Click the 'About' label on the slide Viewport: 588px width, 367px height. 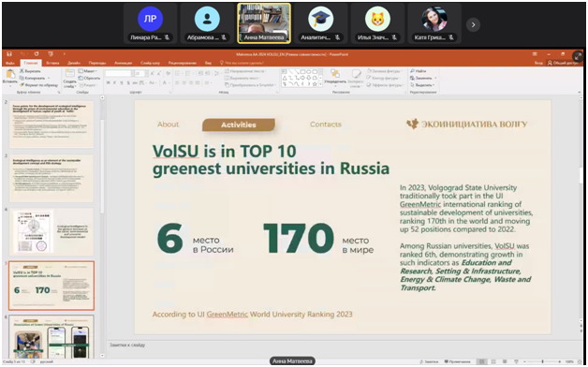point(168,125)
